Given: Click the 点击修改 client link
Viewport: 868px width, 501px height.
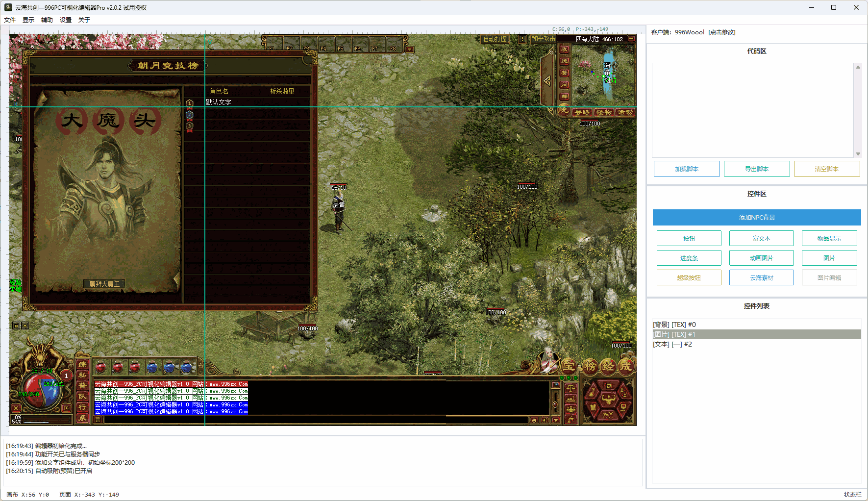Looking at the screenshot, I should tap(722, 32).
